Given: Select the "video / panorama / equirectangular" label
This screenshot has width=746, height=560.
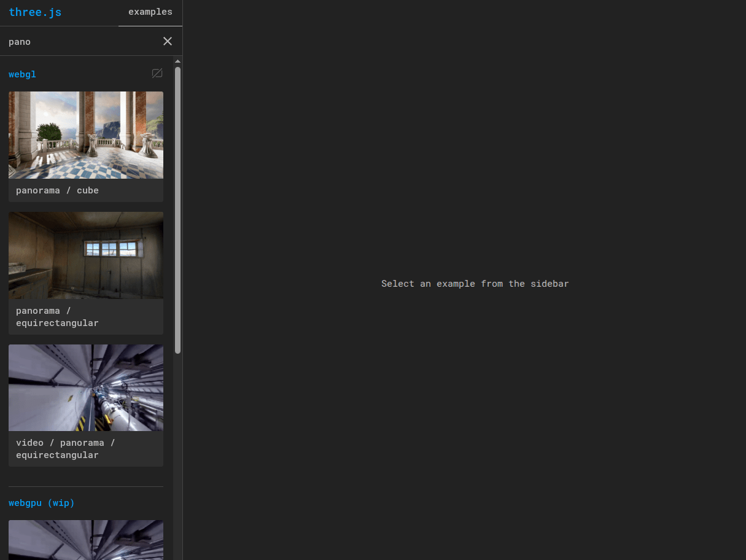Looking at the screenshot, I should [66, 449].
